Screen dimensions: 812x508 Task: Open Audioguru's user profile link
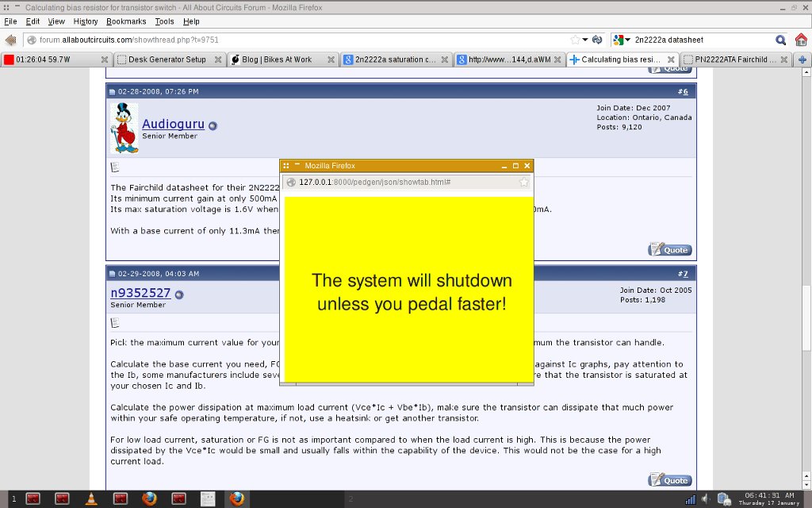point(174,124)
